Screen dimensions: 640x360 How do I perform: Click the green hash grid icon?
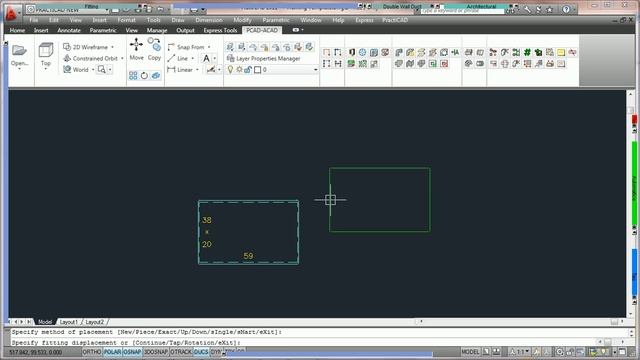527,52
